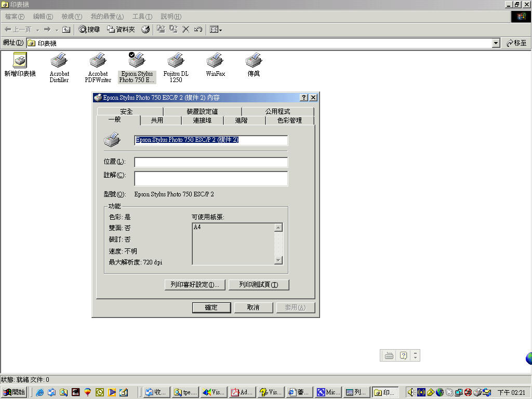The height and width of the screenshot is (399, 532).
Task: Switch to the 安全 security tab
Action: pos(126,111)
